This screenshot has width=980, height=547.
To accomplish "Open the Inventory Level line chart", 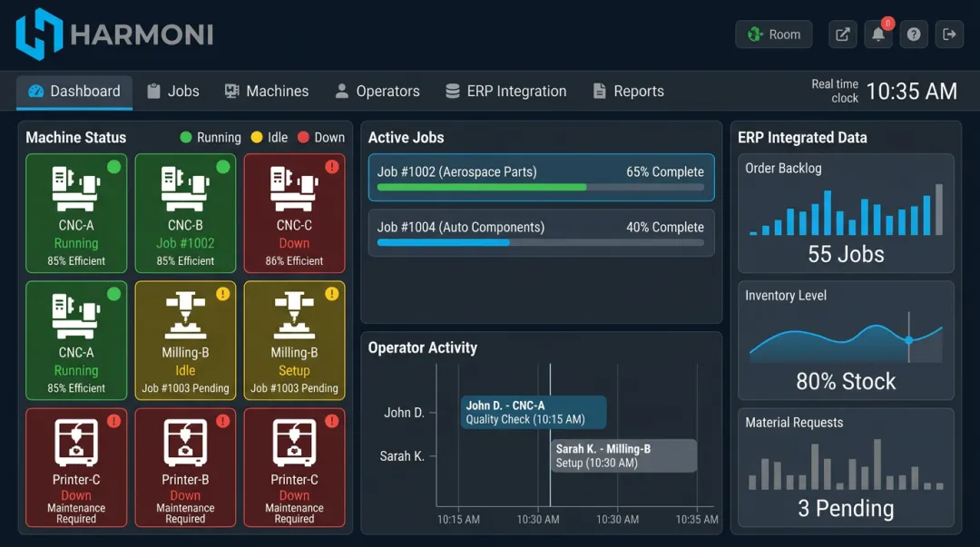I will (x=847, y=339).
